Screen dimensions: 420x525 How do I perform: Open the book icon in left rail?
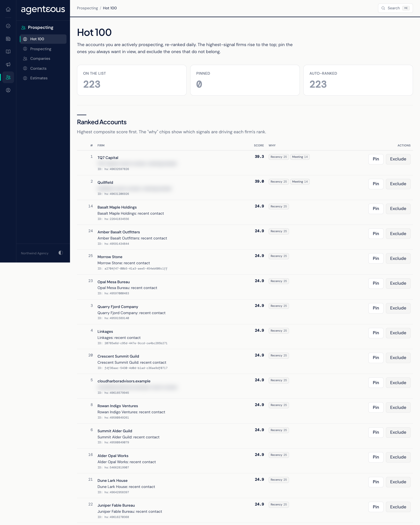[x=8, y=52]
